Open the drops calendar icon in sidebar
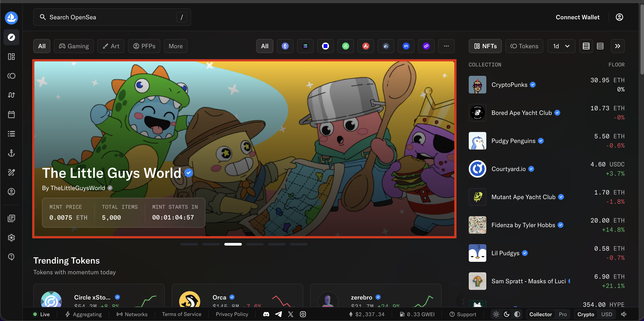This screenshot has width=644, height=321. (x=11, y=114)
